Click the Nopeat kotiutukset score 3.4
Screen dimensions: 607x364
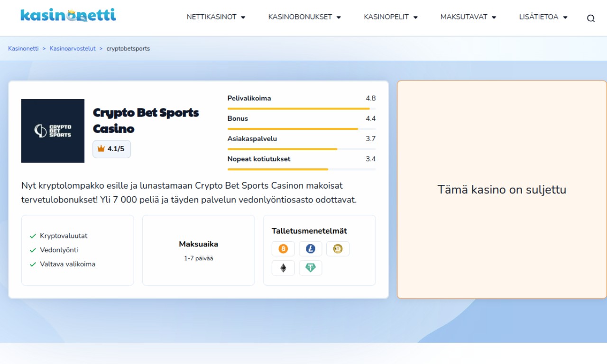tap(370, 159)
